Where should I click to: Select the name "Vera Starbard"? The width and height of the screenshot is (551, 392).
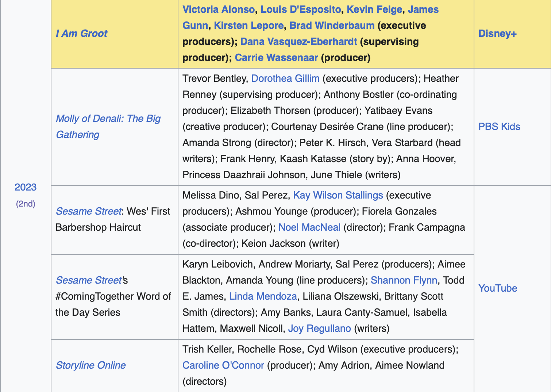point(402,143)
